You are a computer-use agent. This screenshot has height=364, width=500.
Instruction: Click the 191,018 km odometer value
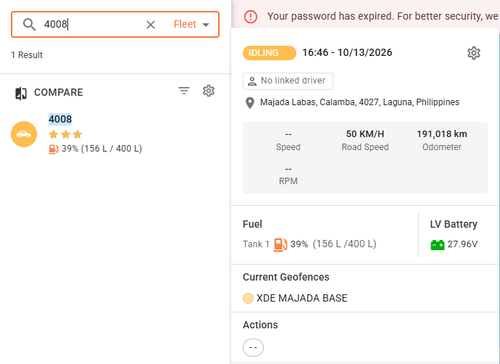(x=442, y=134)
